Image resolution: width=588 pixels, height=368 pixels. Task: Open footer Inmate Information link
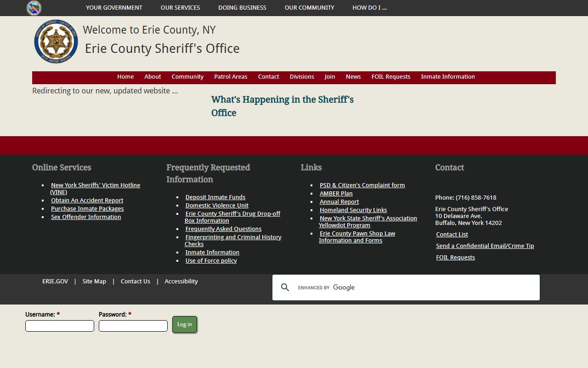coord(212,253)
